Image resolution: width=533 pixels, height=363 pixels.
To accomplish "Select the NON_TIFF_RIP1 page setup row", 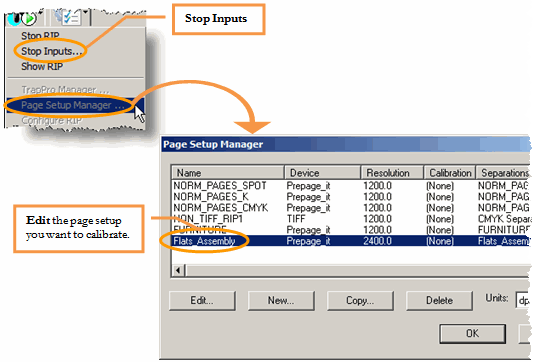I will 350,219.
